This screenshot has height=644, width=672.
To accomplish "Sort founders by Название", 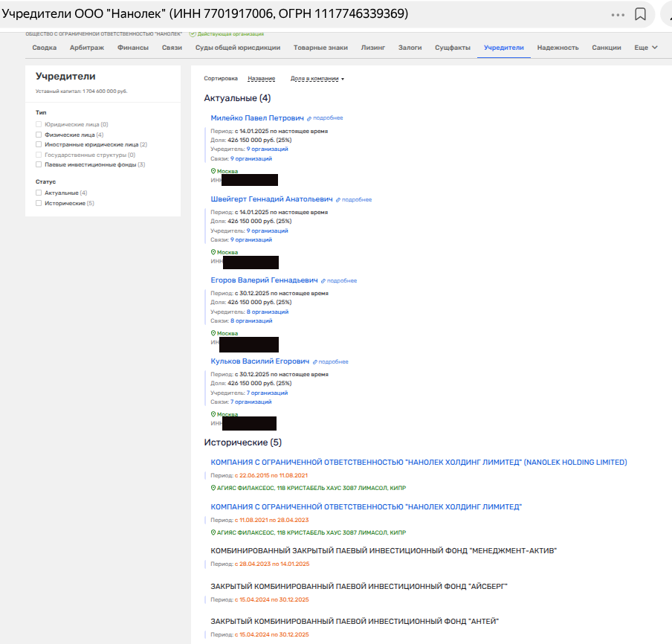I will 261,79.
